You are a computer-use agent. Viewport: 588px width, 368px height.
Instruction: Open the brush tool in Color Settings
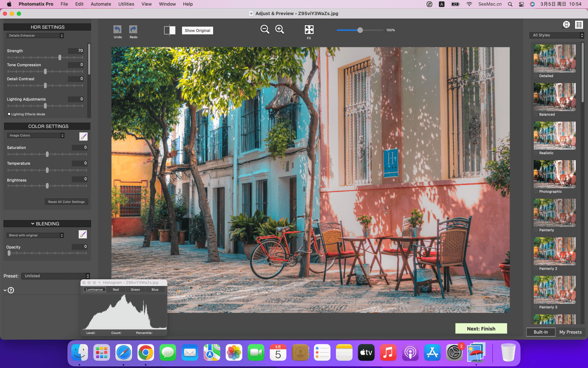(83, 136)
